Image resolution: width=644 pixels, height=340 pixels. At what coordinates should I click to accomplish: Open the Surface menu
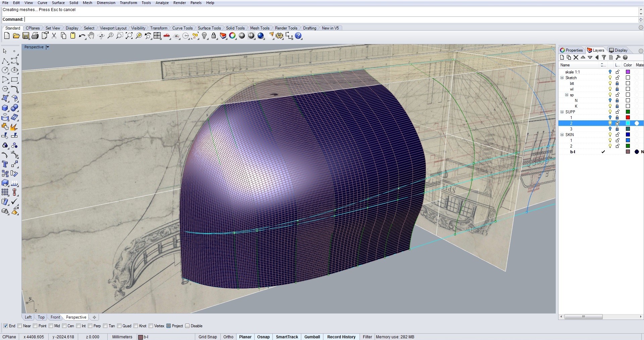[x=58, y=3]
